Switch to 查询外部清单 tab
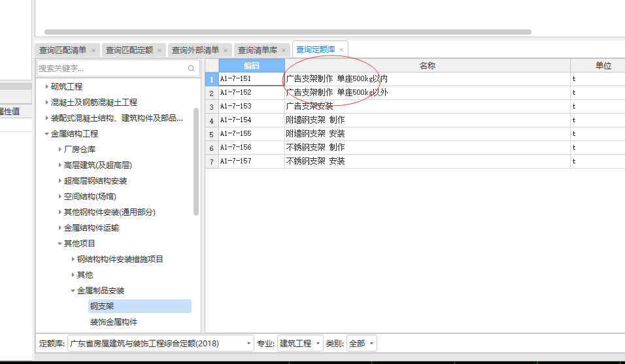The height and width of the screenshot is (364, 625). [x=195, y=50]
